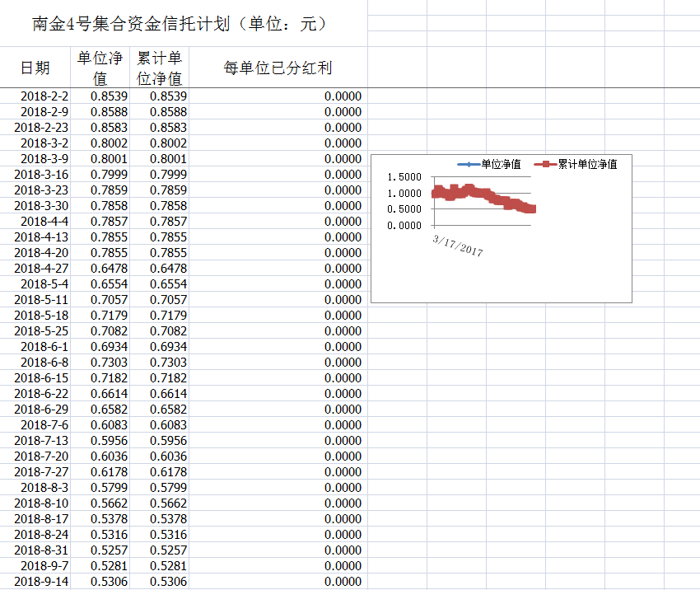The image size is (700, 590).
Task: Click 累计单位净值 value 0.7179 for 2018-5-18
Action: click(160, 315)
